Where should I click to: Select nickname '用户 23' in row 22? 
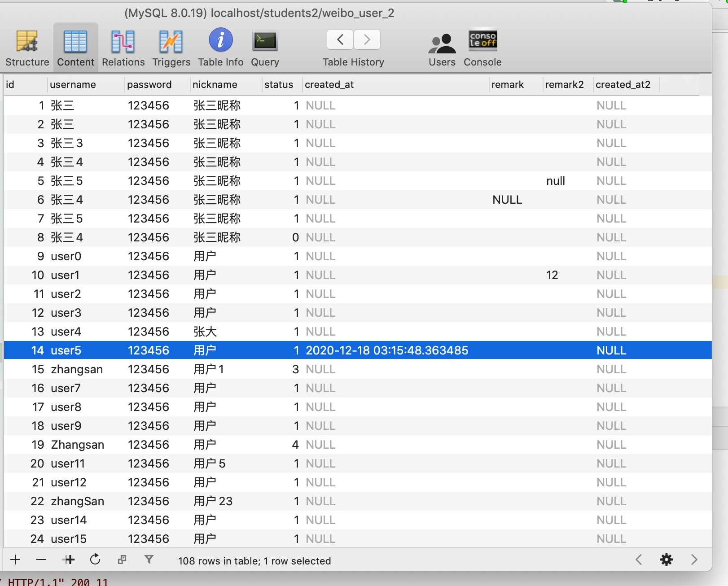pyautogui.click(x=213, y=501)
